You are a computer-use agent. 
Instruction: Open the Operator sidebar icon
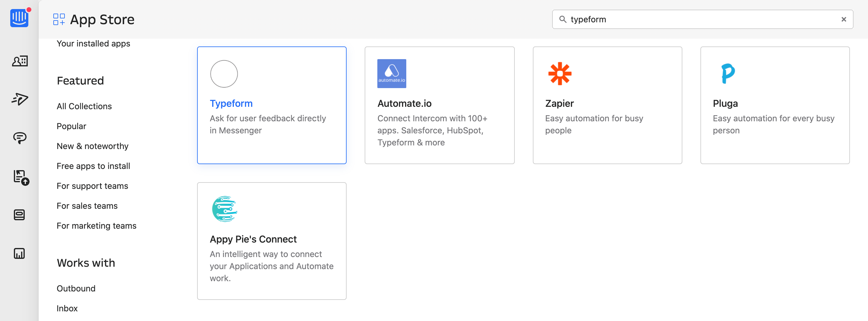(19, 215)
